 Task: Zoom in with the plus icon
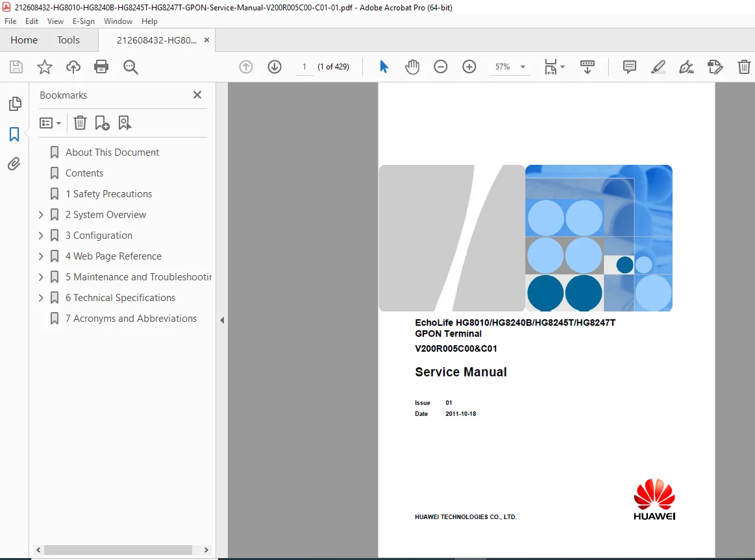pyautogui.click(x=469, y=67)
